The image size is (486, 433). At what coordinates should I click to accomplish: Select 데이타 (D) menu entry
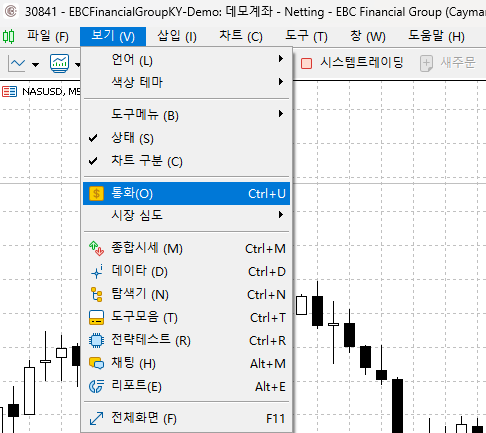[187, 272]
